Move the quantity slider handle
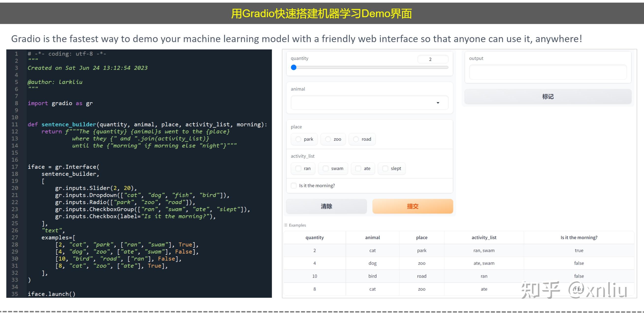This screenshot has height=316, width=644. coord(294,67)
